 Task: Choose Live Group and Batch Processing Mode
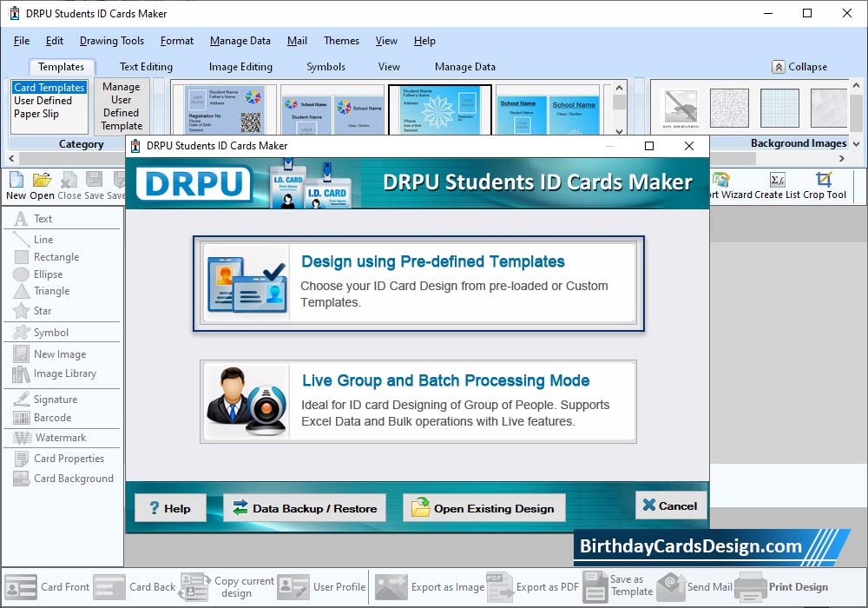[418, 401]
